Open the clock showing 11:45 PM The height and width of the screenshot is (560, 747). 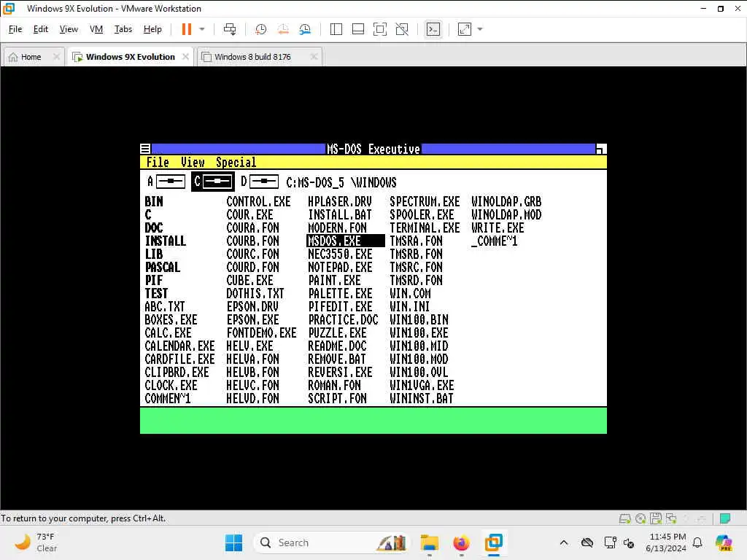click(667, 542)
